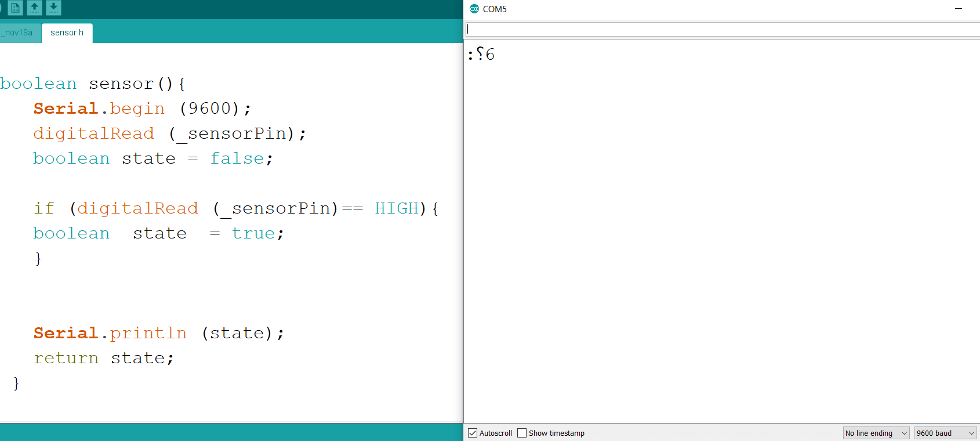Select the sensor.h tab
This screenshot has height=441, width=980.
[x=67, y=32]
